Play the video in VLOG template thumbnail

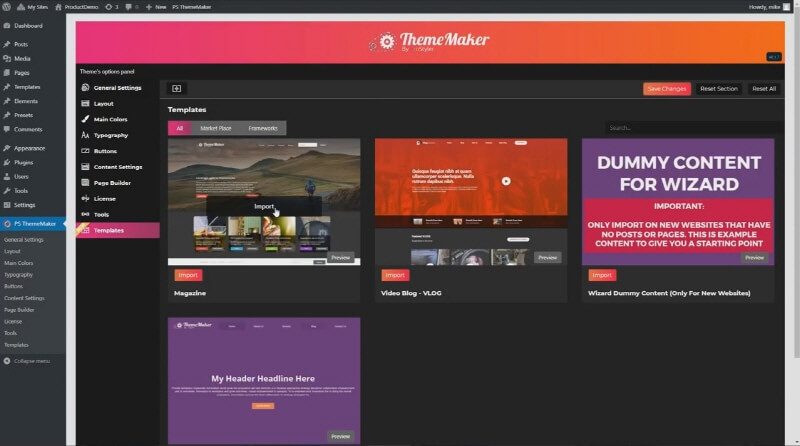(506, 181)
